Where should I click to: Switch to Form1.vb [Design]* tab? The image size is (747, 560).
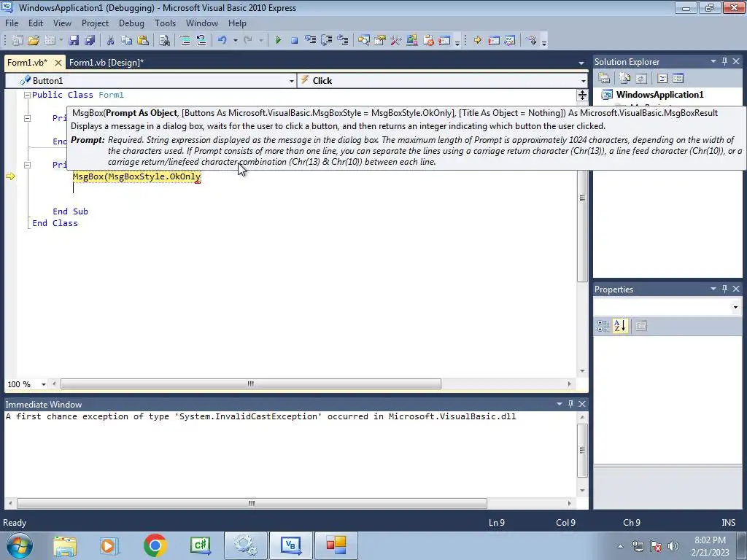point(107,63)
